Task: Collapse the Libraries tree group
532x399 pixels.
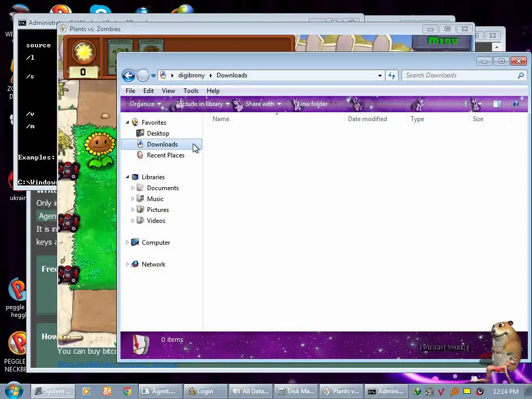Action: tap(128, 177)
